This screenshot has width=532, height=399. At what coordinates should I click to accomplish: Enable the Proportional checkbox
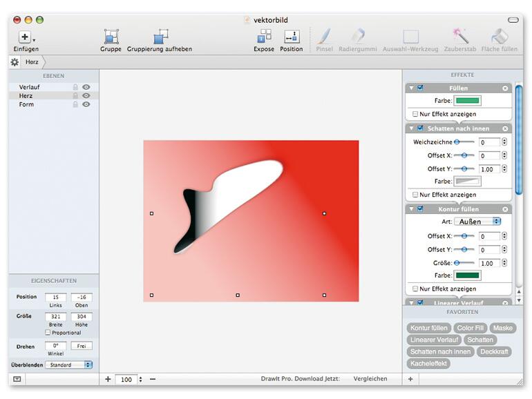tap(48, 333)
